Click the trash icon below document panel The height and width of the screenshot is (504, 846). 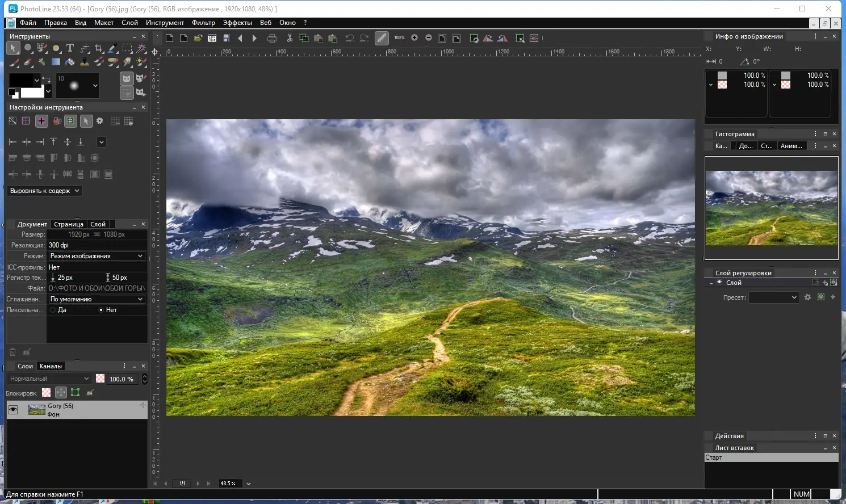tap(12, 352)
